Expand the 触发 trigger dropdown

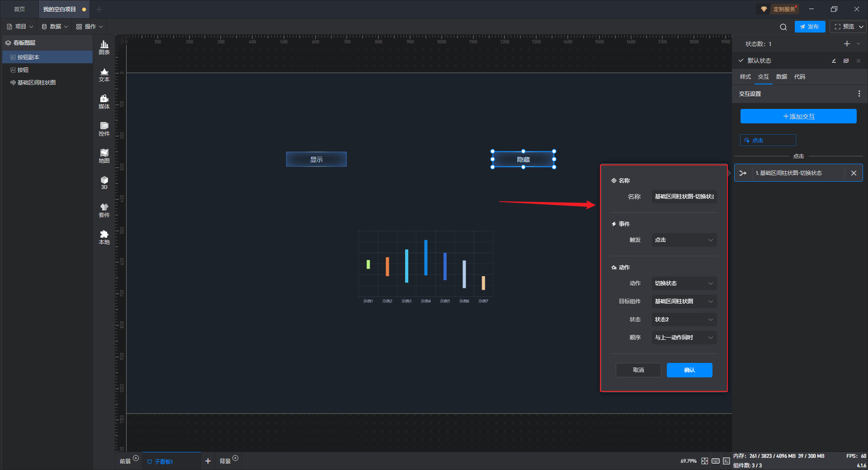click(684, 240)
